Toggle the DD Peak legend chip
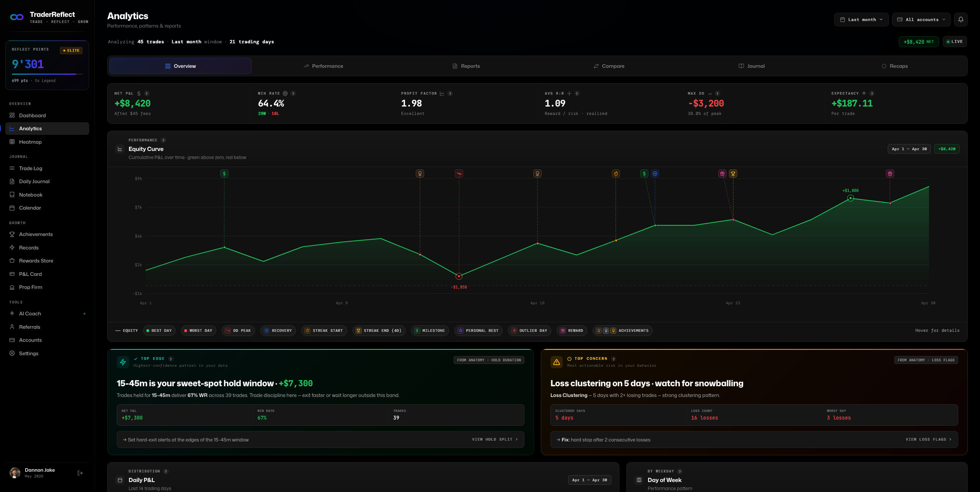The width and height of the screenshot is (980, 492). pos(238,331)
